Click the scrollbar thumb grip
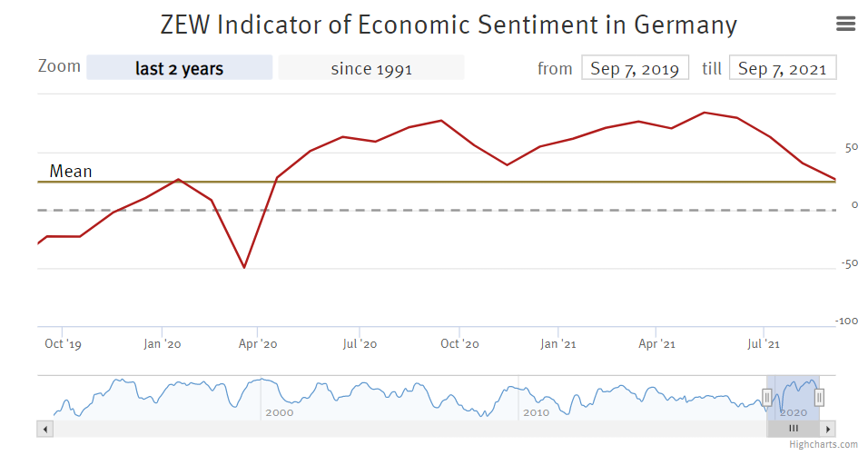The width and height of the screenshot is (868, 465). tap(793, 429)
